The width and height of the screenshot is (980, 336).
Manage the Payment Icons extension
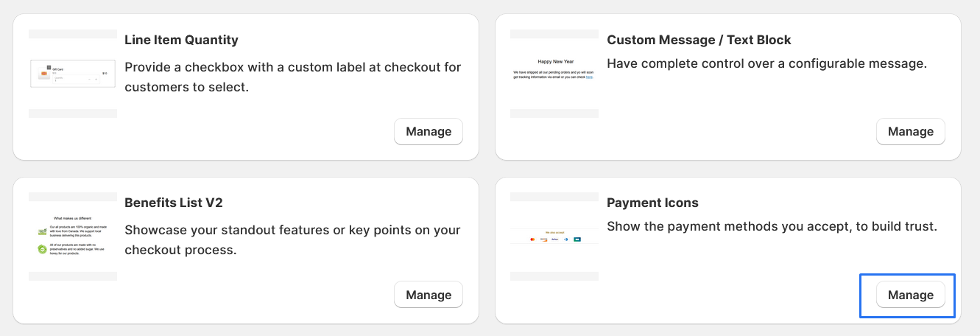click(910, 295)
